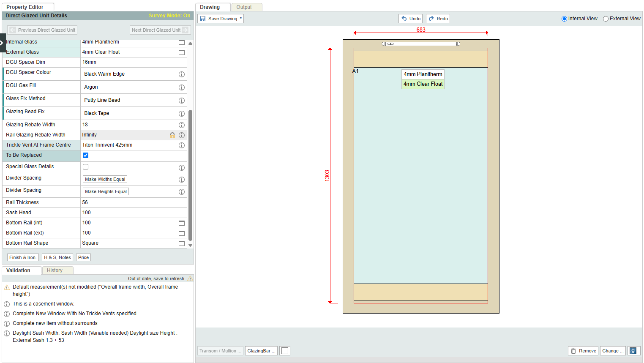
Task: Open info icon for DGU Gas Fill
Action: tap(182, 87)
